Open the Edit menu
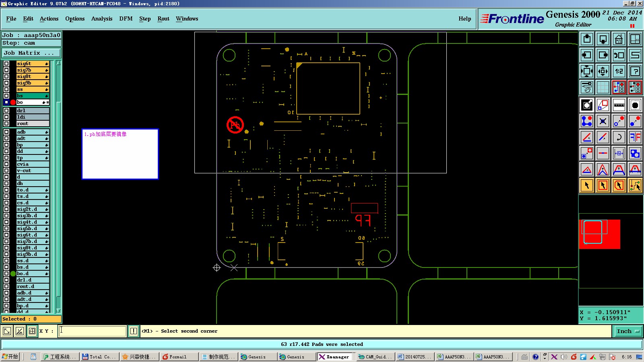 point(28,19)
